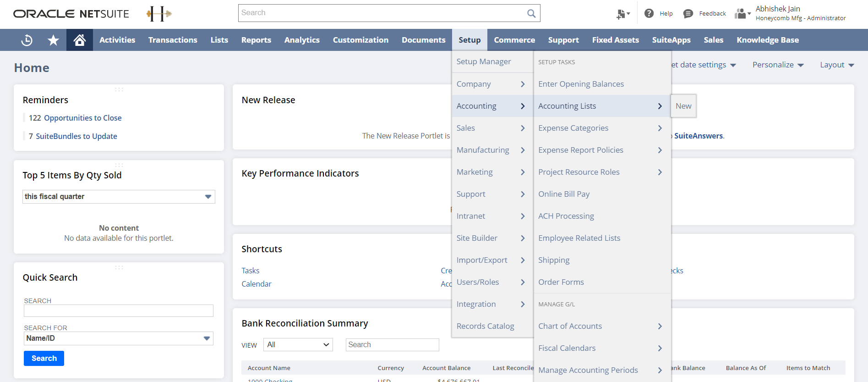Open the Opportunities to Close link
This screenshot has width=868, height=382.
tap(82, 118)
